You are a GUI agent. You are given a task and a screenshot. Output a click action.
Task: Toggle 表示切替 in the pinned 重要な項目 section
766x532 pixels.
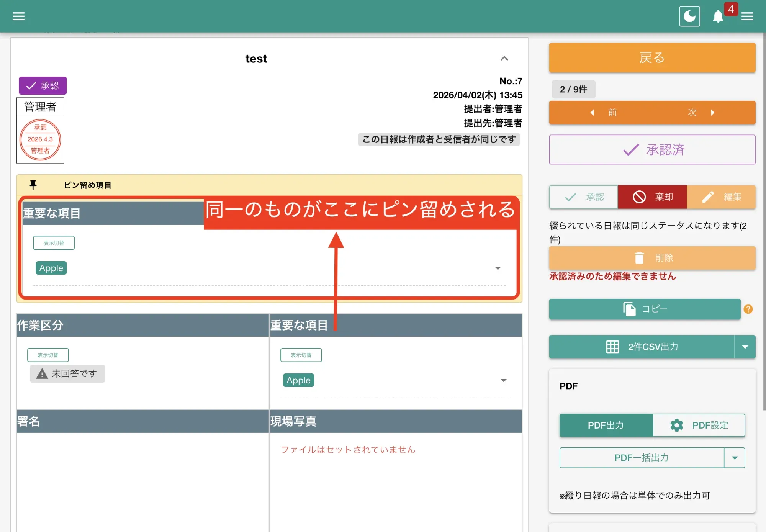click(x=54, y=242)
